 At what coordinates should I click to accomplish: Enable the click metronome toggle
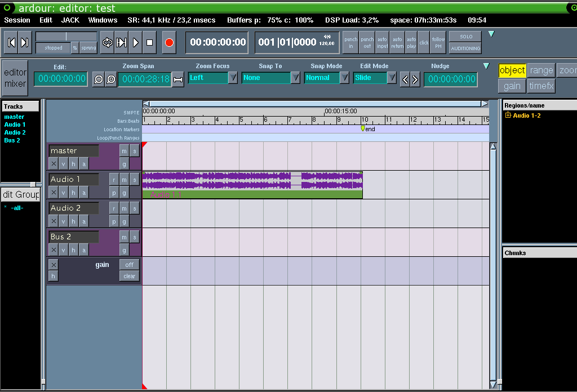424,43
